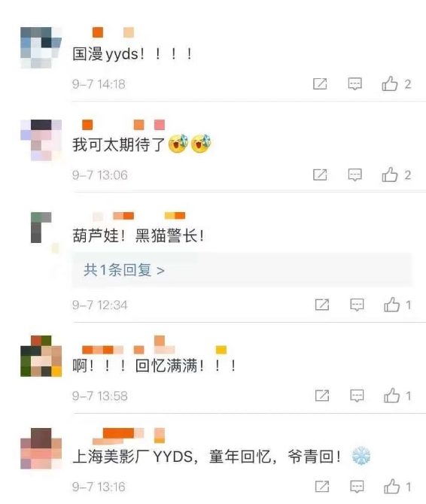Open avatar of 国漫yyds commenter

point(41,47)
